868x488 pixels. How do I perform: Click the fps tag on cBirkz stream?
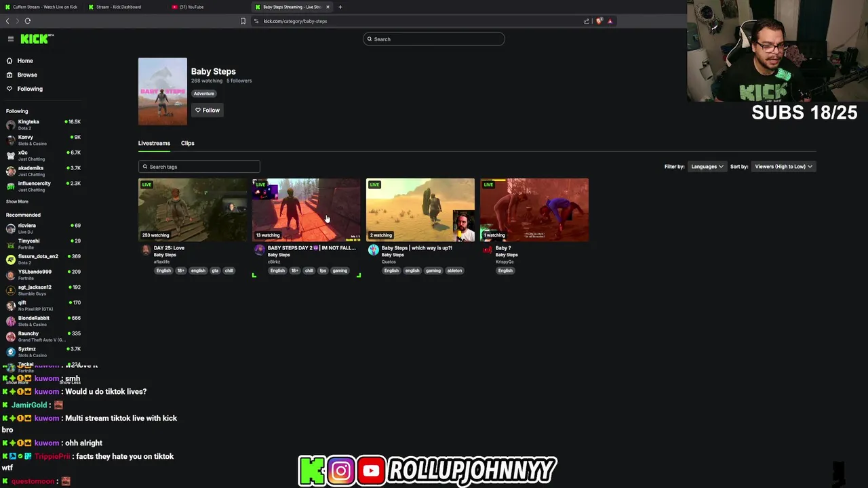tap(323, 271)
